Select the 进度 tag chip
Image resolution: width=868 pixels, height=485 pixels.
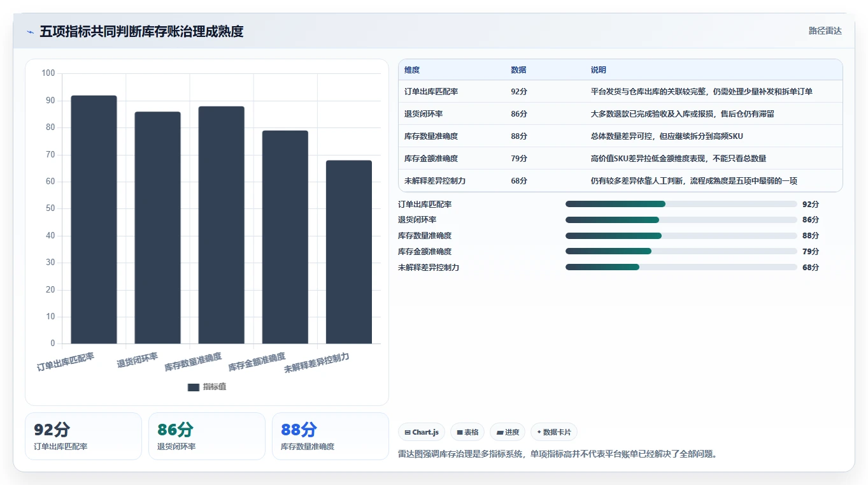pos(508,432)
